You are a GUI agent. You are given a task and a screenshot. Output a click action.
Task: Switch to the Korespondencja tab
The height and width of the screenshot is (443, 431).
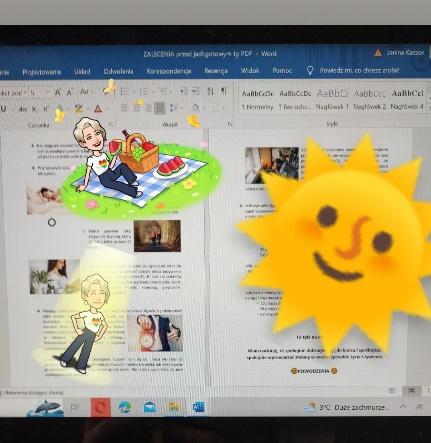click(x=169, y=71)
